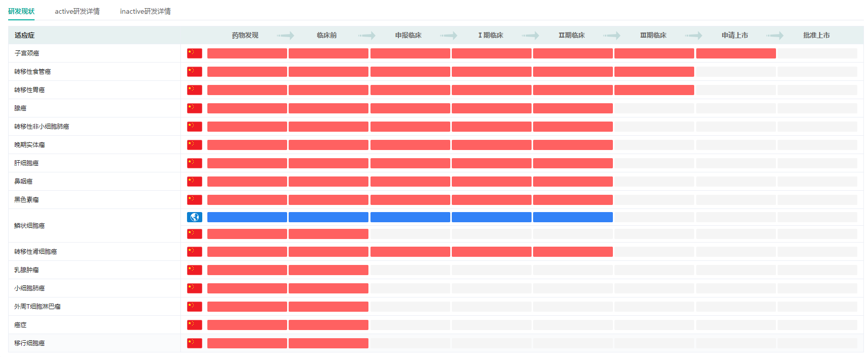
Task: Click China flag icon in 子宫颈癌 row
Action: [x=195, y=53]
